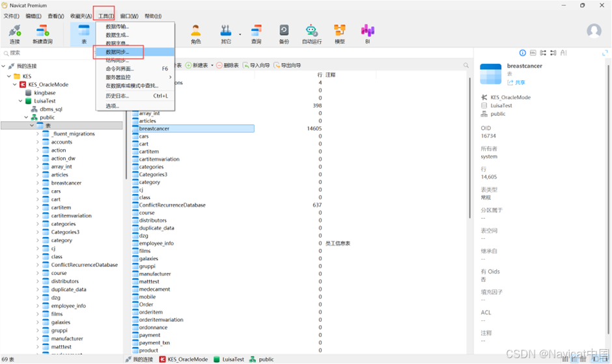The width and height of the screenshot is (612, 364).
Task: Show the DDL tab icon in right panel
Action: click(533, 53)
